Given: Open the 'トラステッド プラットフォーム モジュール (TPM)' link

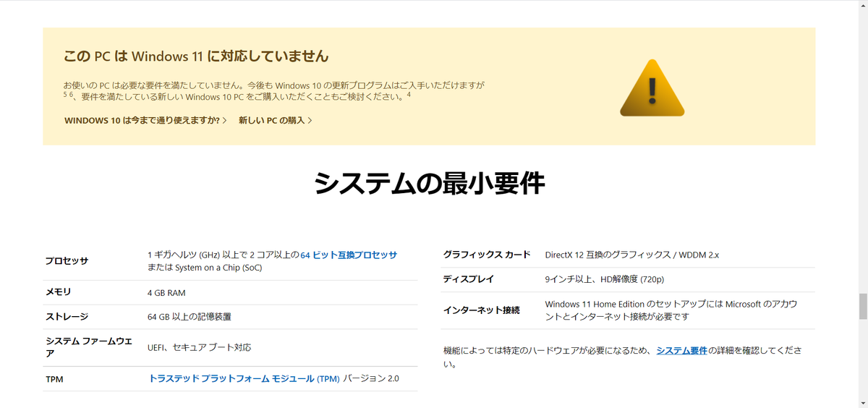Looking at the screenshot, I should click(x=244, y=378).
